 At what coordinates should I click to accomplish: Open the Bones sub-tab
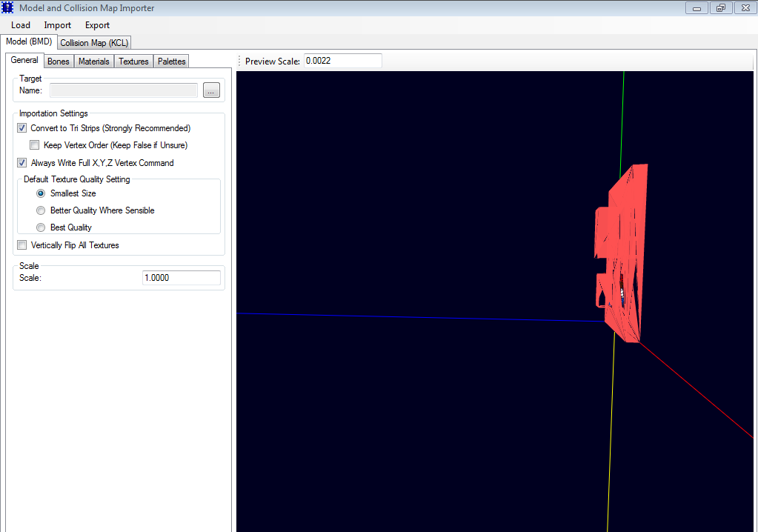(59, 61)
